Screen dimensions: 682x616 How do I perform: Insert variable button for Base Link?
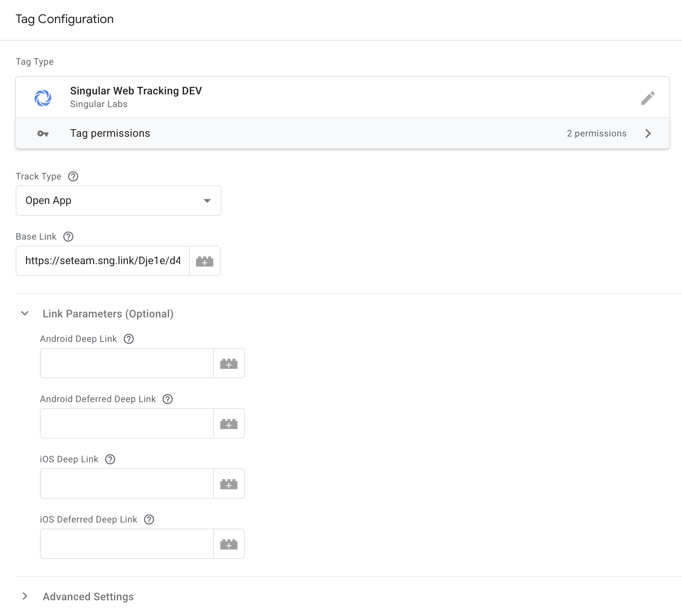(205, 261)
